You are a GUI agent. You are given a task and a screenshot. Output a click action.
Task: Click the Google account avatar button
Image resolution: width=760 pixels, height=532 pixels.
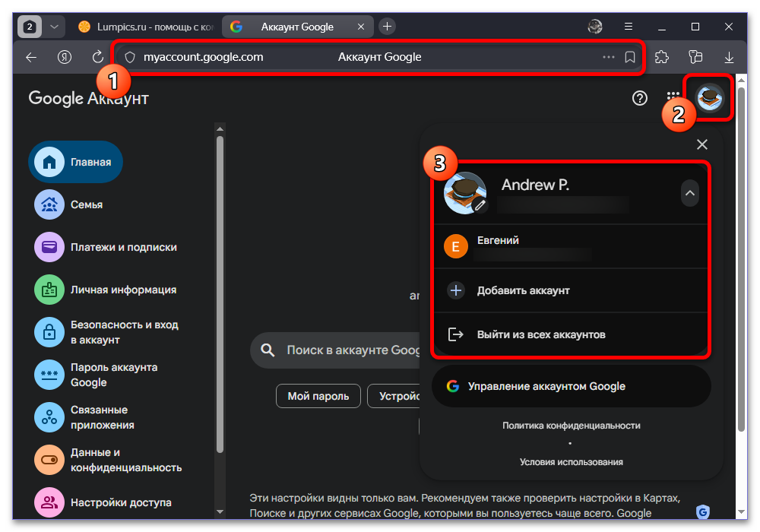click(710, 98)
